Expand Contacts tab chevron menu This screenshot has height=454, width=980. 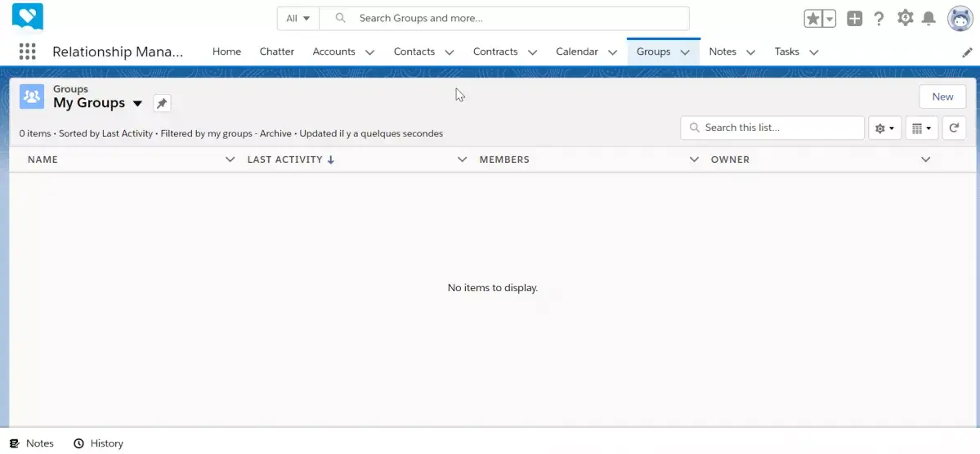450,52
